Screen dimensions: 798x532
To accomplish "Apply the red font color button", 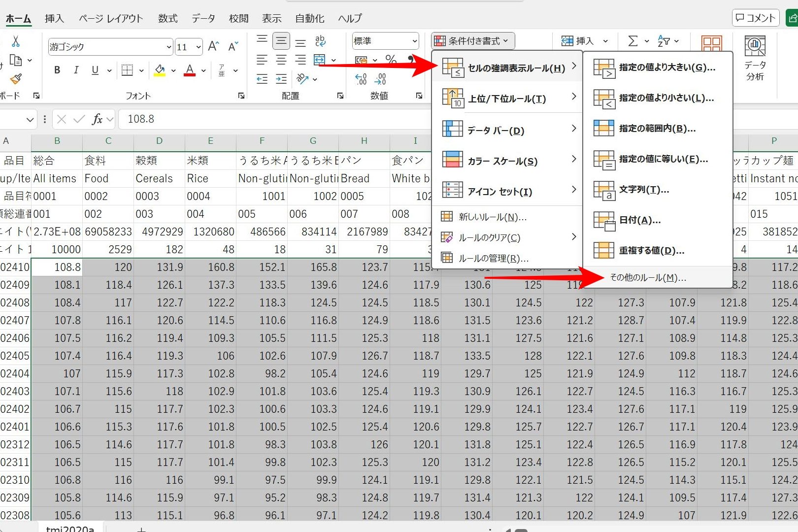I will [190, 70].
